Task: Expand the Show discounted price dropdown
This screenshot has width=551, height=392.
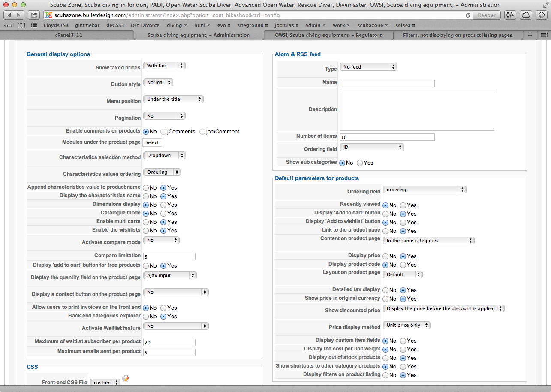Action: point(443,308)
